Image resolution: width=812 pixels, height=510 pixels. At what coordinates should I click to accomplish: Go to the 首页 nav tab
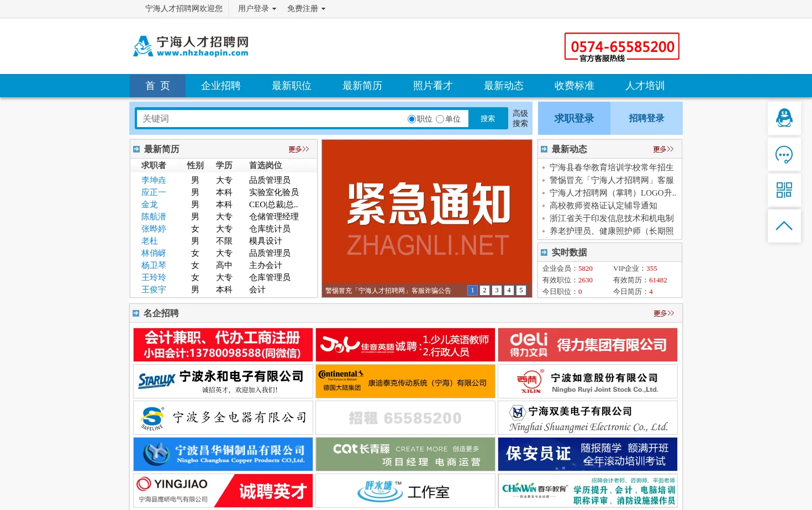point(157,86)
